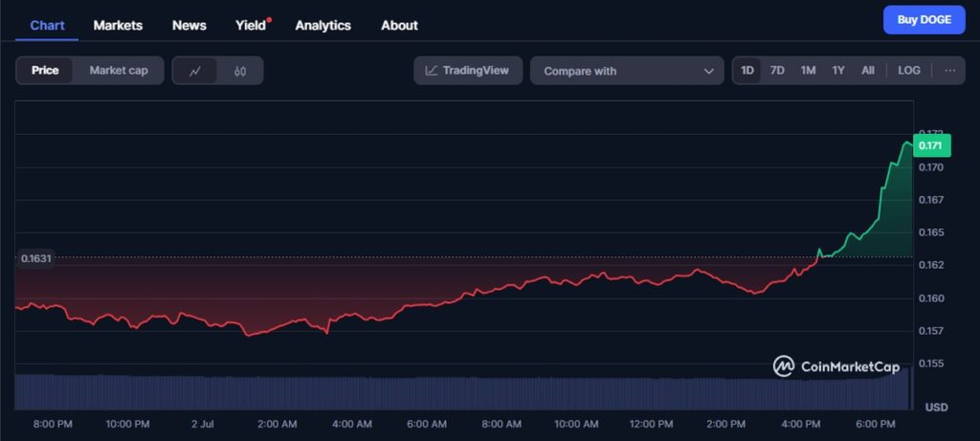Viewport: 980px width, 441px height.
Task: Click the Buy DOGE button
Action: pos(924,19)
